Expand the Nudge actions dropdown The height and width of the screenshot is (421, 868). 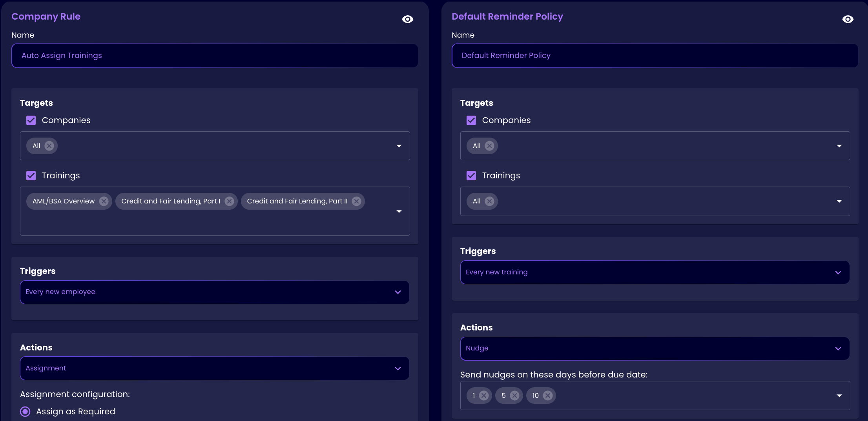point(655,348)
